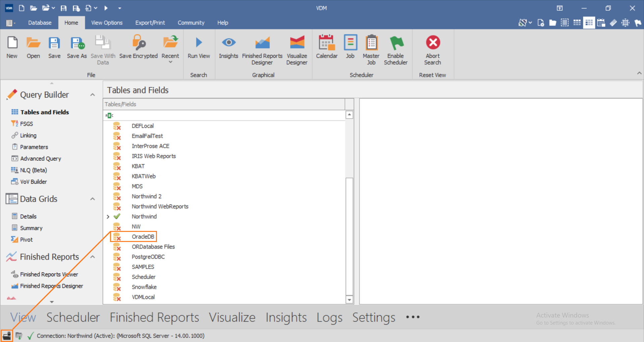The width and height of the screenshot is (644, 342).
Task: Open the Finished Reports Designer ribbon tool
Action: (262, 50)
